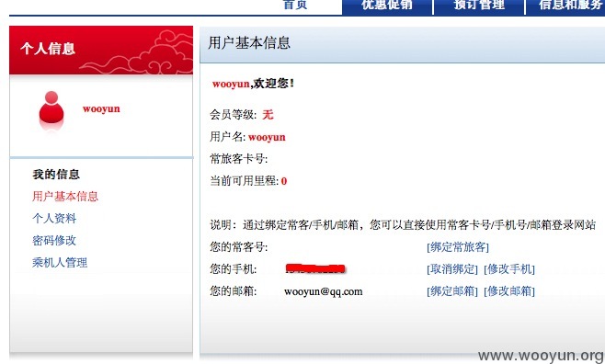Click the 您的邮箱 label
Viewport: 605px width, 364px height.
233,290
